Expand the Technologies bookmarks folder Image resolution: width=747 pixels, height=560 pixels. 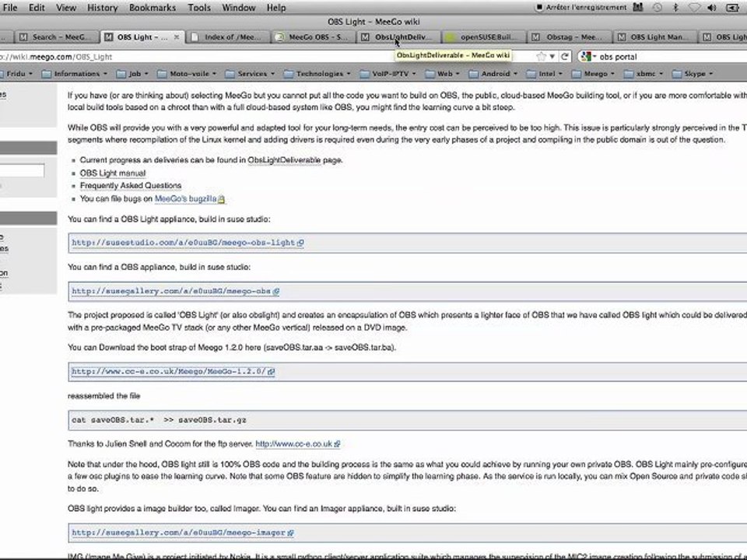pyautogui.click(x=317, y=74)
